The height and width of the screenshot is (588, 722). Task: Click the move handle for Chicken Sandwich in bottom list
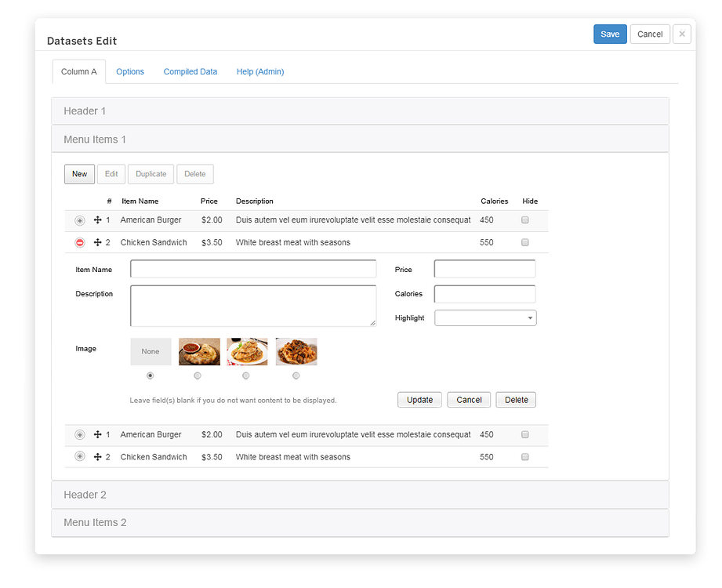96,457
